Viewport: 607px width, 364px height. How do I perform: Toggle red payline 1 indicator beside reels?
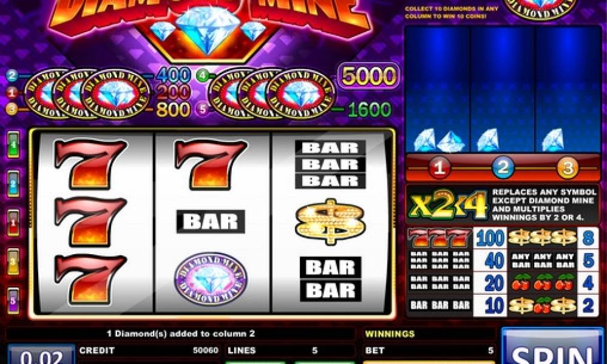[x=13, y=223]
